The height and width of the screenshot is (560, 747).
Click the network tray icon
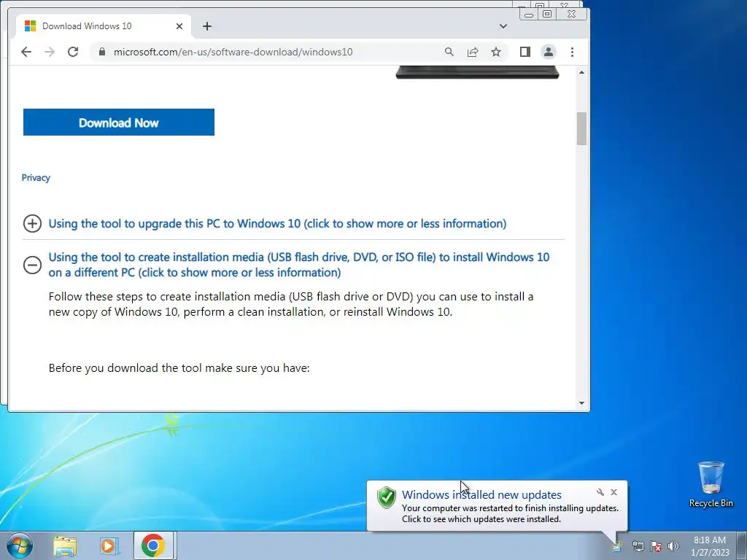pos(638,546)
